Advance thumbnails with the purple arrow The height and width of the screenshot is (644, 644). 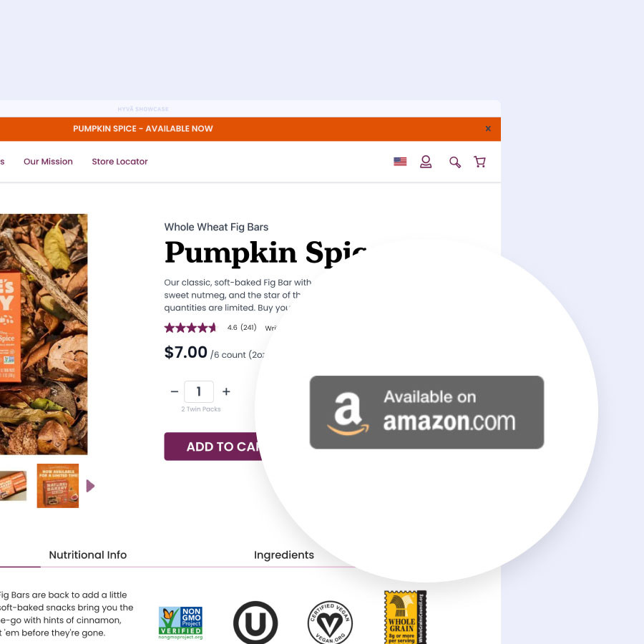click(90, 486)
